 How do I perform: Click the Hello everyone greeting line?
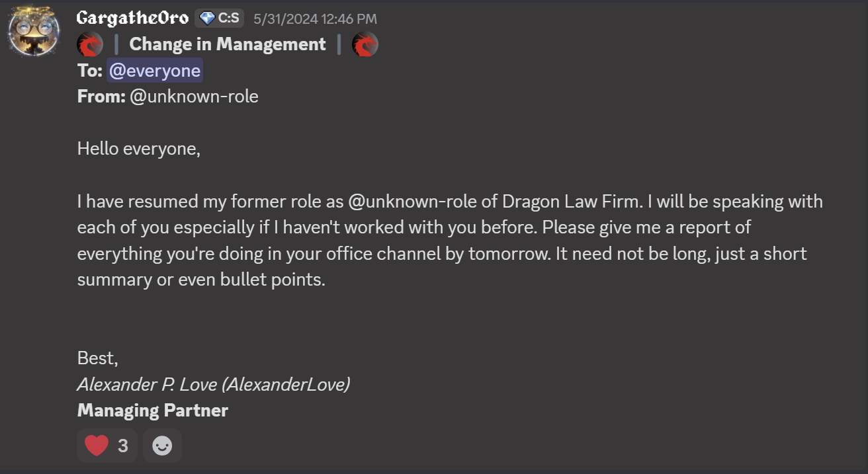(138, 149)
